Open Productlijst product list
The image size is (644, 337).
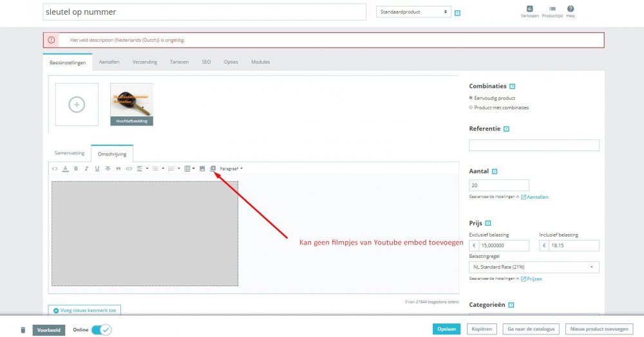click(553, 12)
